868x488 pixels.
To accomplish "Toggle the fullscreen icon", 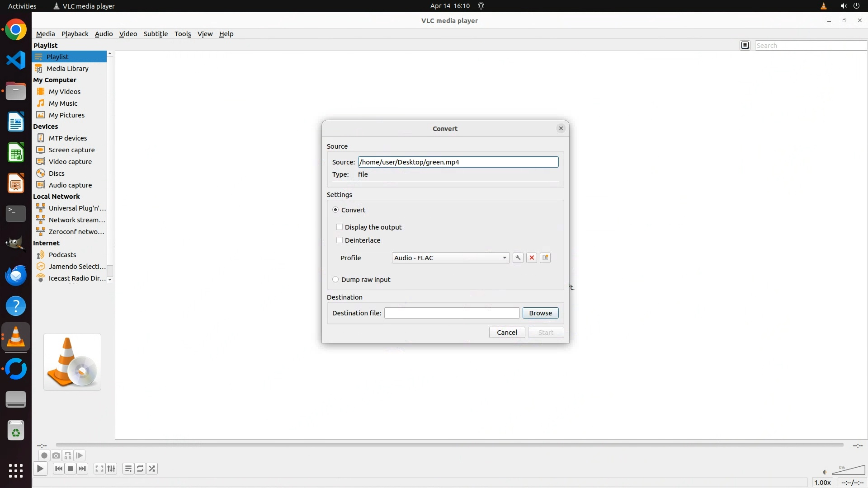I will (99, 469).
